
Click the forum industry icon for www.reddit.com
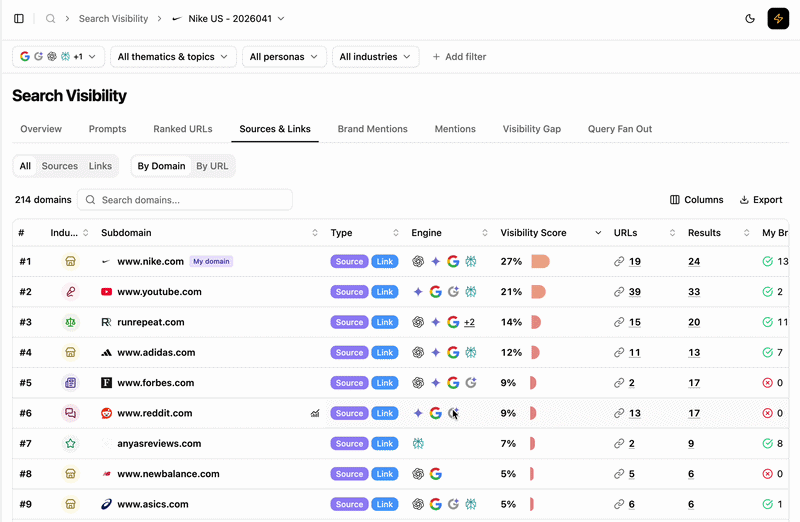pyautogui.click(x=70, y=413)
